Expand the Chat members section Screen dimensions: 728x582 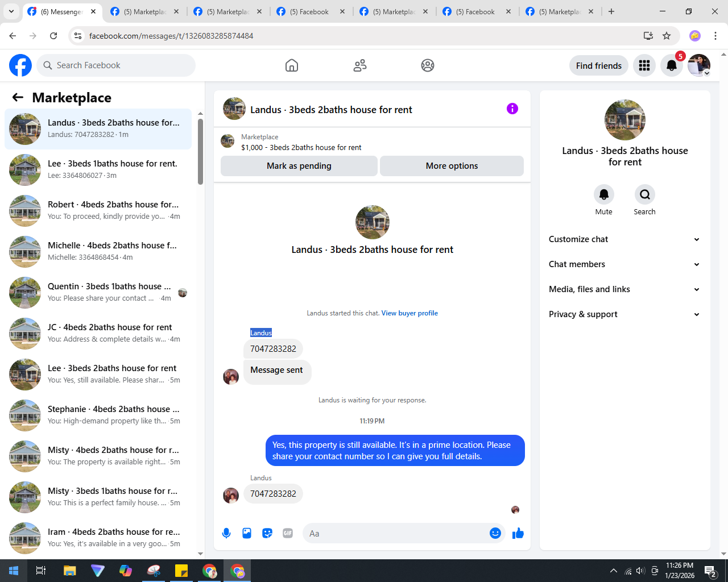click(x=624, y=264)
